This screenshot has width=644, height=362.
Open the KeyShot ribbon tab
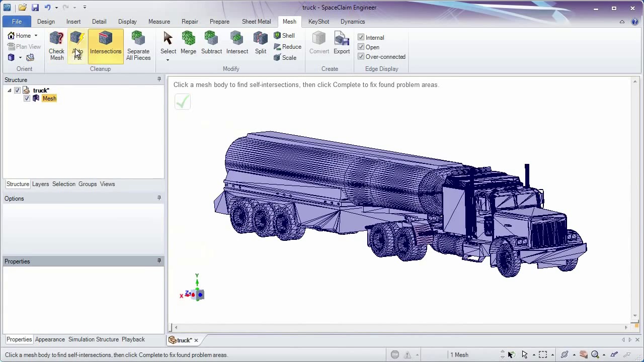pos(318,22)
